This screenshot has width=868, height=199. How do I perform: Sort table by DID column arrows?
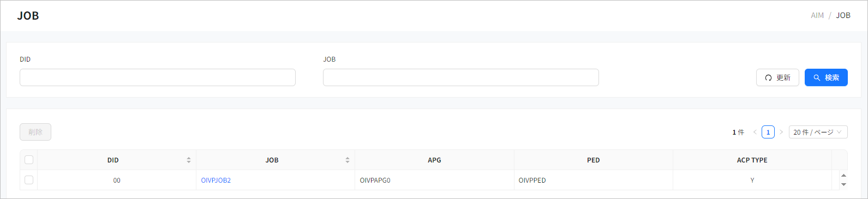[189, 160]
